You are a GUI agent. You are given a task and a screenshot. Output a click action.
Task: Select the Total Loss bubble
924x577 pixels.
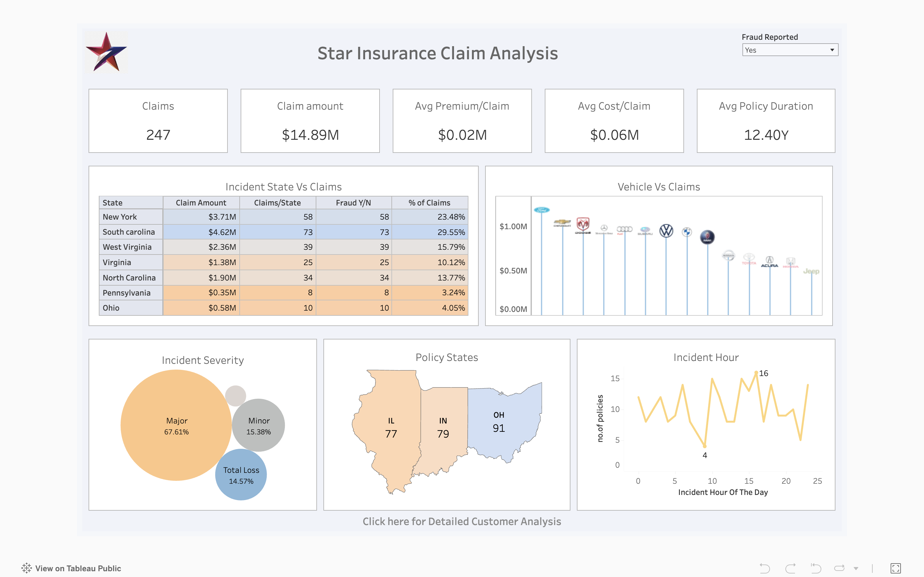(241, 475)
